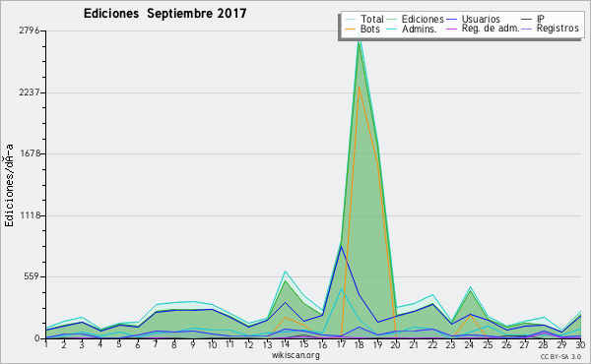Click the y-axis value 0
Viewport: 591px width, 364px height.
coord(37,338)
